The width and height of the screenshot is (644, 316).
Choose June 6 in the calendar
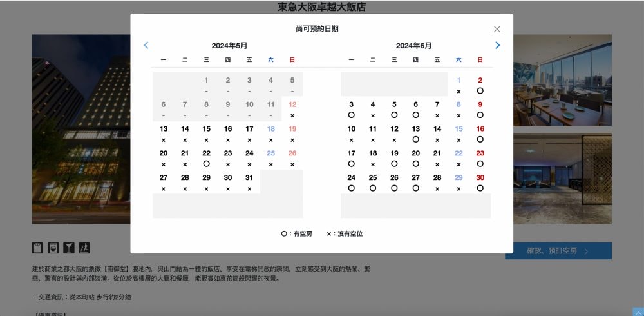(415, 110)
